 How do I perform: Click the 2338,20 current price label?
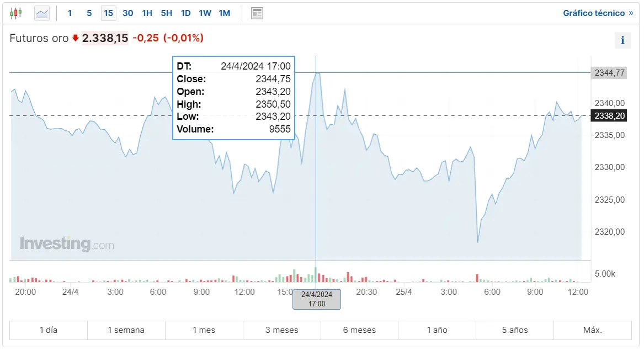[609, 115]
